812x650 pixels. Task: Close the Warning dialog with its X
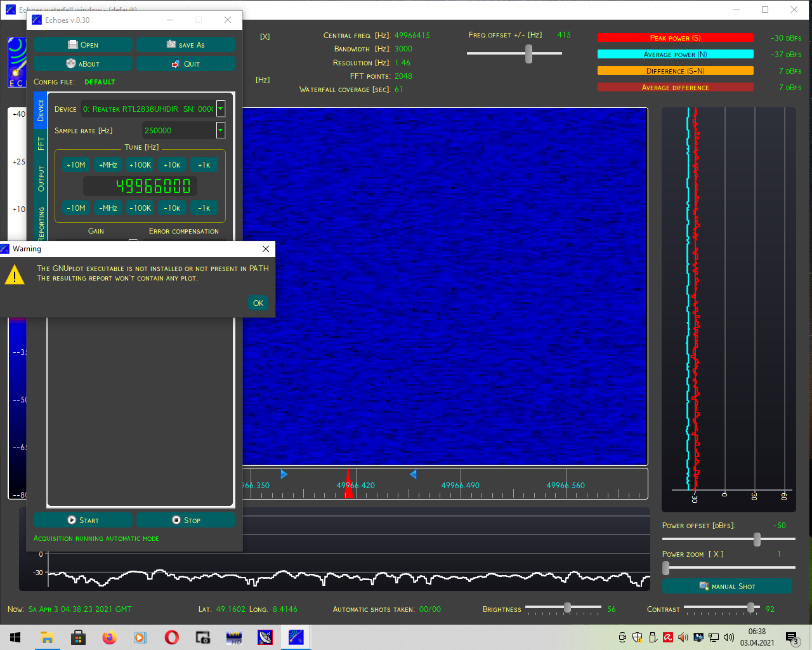[266, 249]
